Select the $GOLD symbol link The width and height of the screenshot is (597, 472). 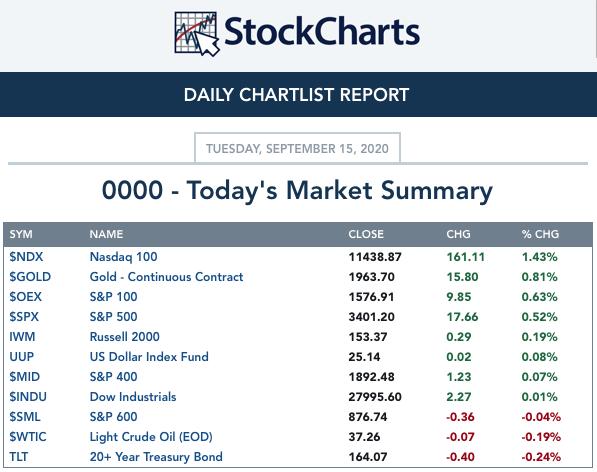pyautogui.click(x=30, y=277)
